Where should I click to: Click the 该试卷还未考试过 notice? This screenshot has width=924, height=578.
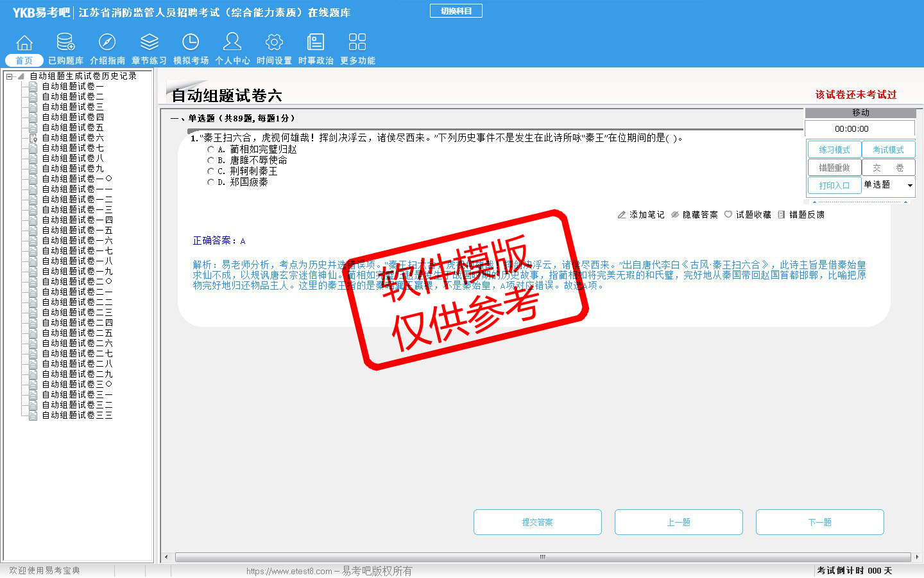856,94
